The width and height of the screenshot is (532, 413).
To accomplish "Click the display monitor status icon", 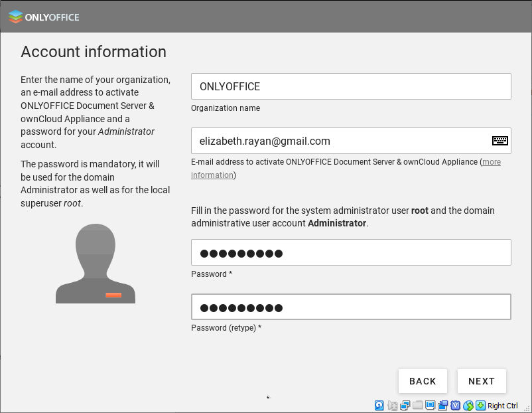I will [x=430, y=406].
